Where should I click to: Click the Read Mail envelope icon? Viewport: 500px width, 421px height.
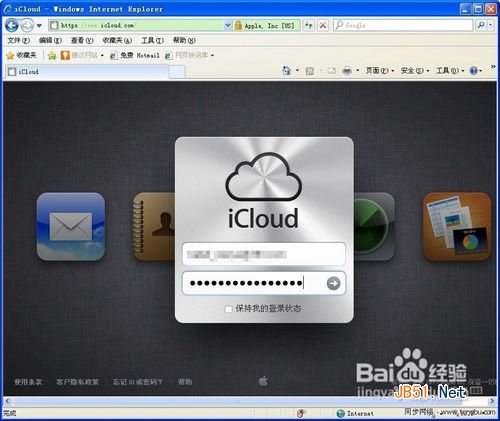tap(332, 71)
